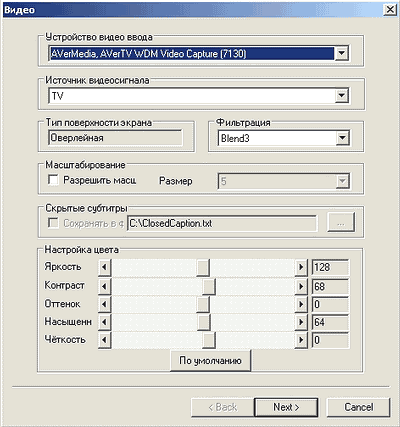This screenshot has height=427, width=400.
Task: Open the video input device dropdown
Action: (341, 53)
